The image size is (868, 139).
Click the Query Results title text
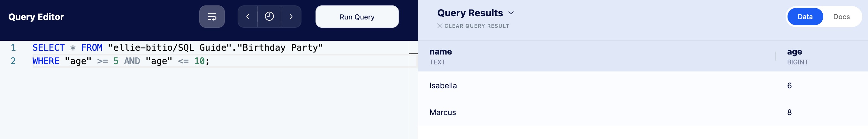(470, 13)
